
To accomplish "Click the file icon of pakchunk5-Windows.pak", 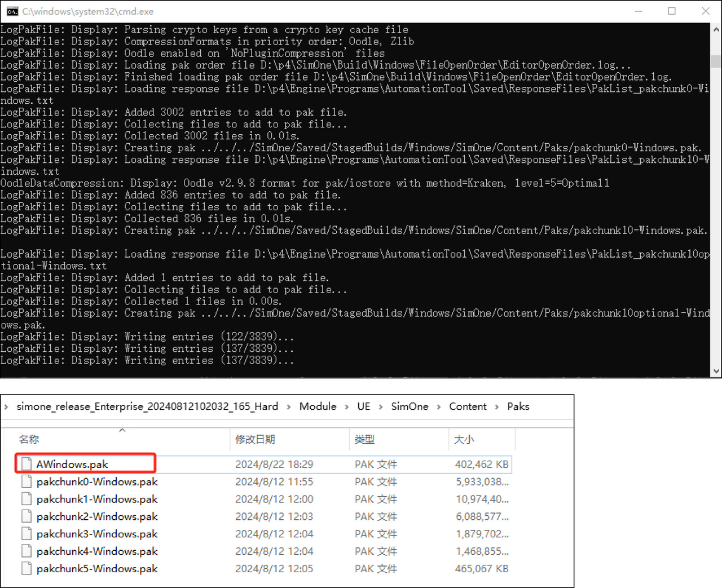I will click(x=26, y=568).
